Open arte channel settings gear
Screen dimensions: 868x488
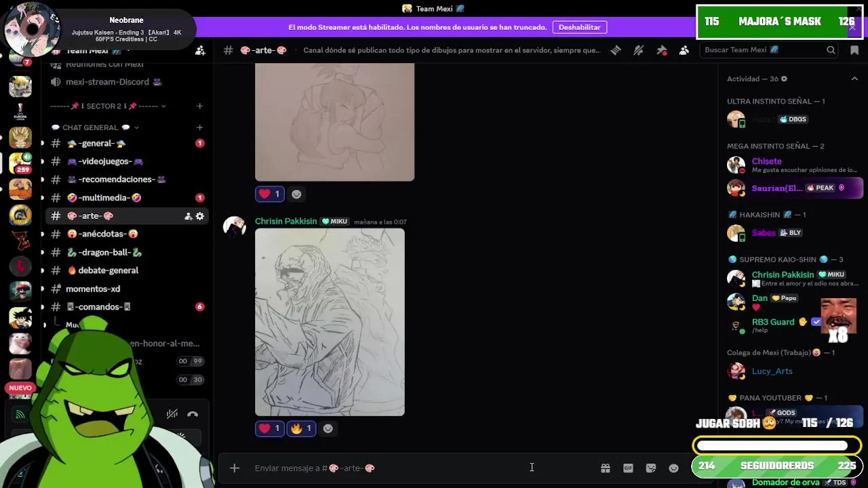pos(200,216)
